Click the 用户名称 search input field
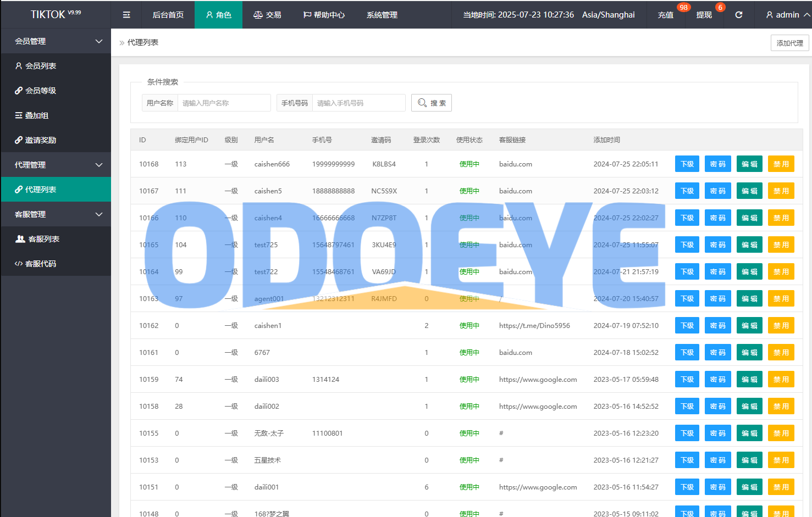 tap(224, 103)
